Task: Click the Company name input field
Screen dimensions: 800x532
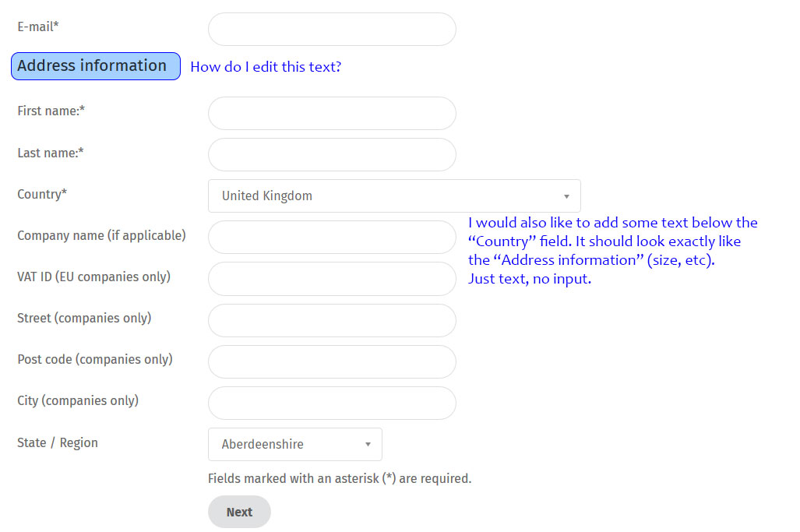Action: 332,238
